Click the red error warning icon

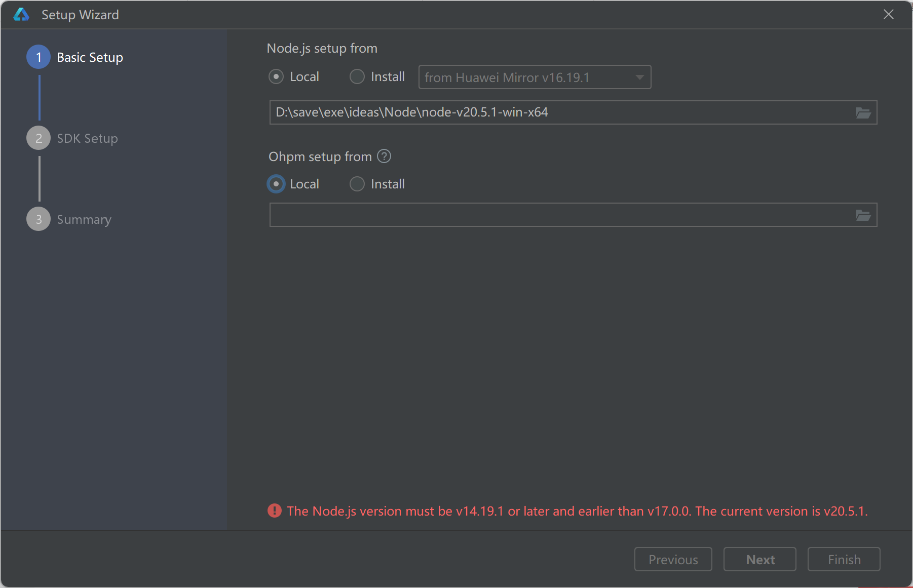tap(275, 511)
